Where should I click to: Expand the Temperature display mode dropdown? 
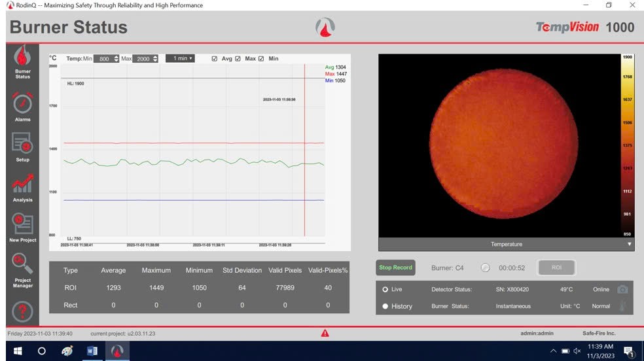coord(506,244)
